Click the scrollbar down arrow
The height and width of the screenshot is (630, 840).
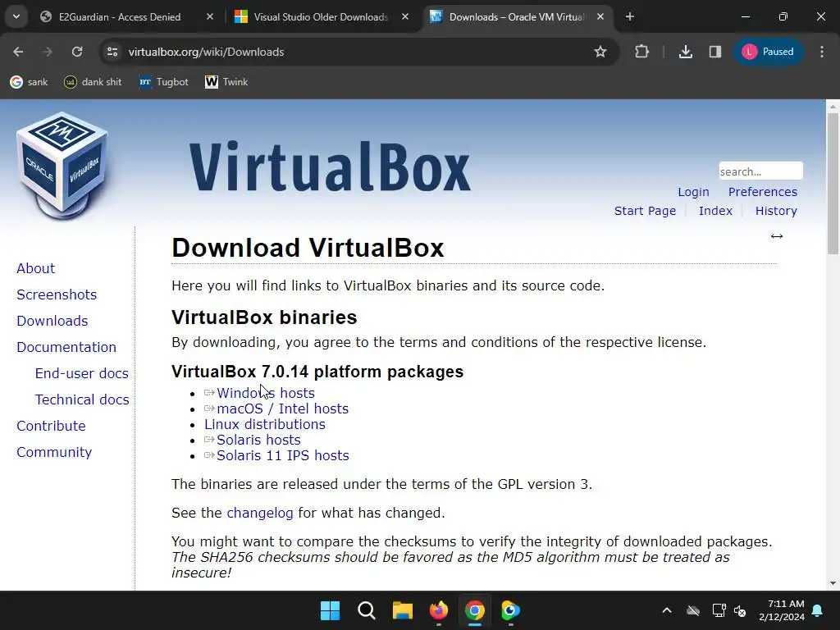coord(833,583)
